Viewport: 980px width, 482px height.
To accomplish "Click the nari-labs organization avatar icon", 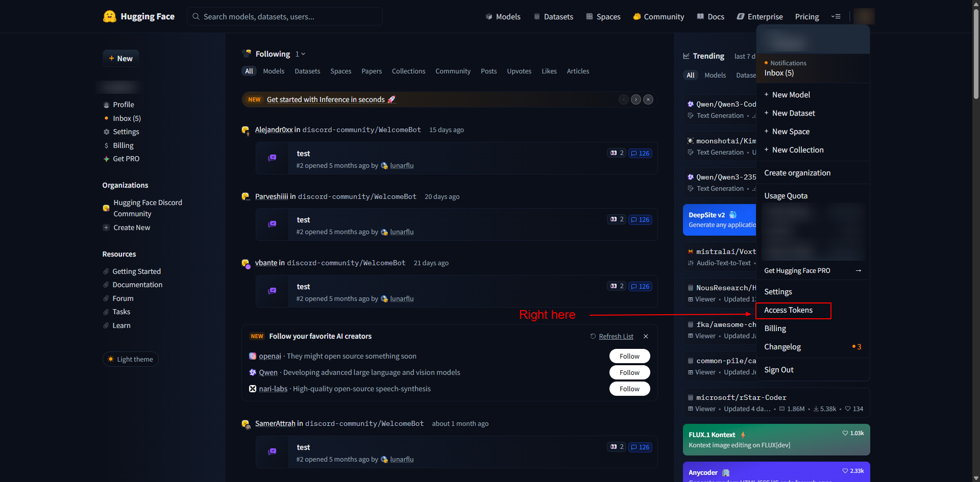I will pos(253,389).
